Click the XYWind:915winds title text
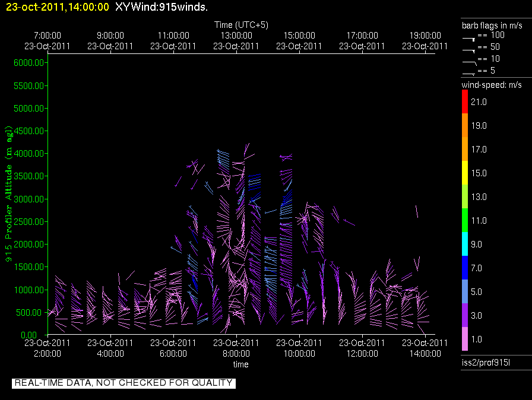Viewport: 532px width, 400px height. [161, 7]
